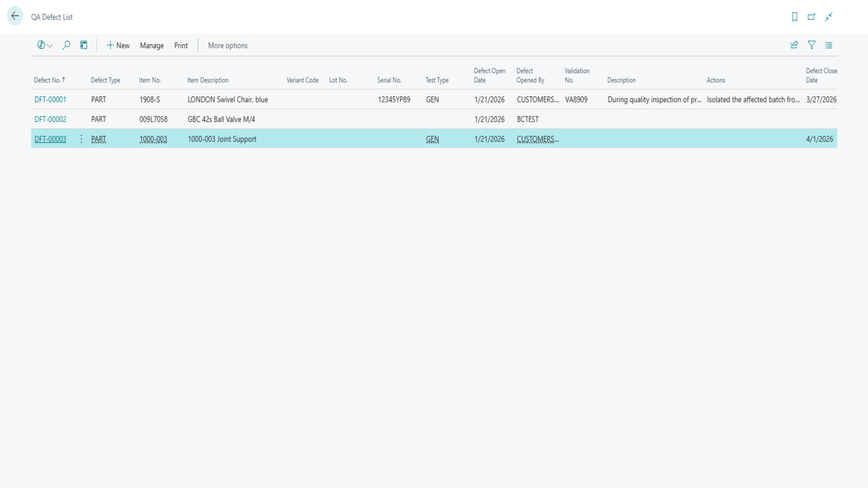Click the analysis mode icon

[84, 45]
